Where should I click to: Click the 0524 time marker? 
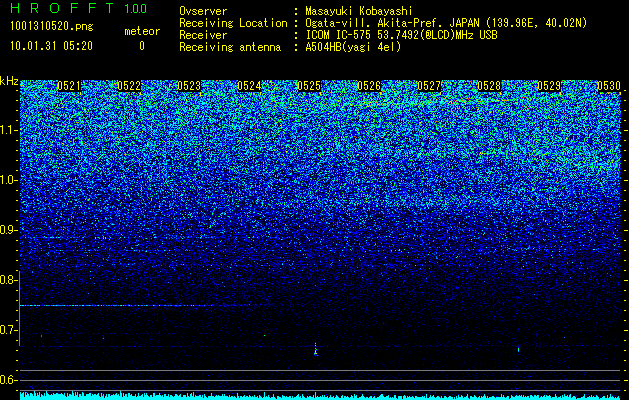point(249,86)
